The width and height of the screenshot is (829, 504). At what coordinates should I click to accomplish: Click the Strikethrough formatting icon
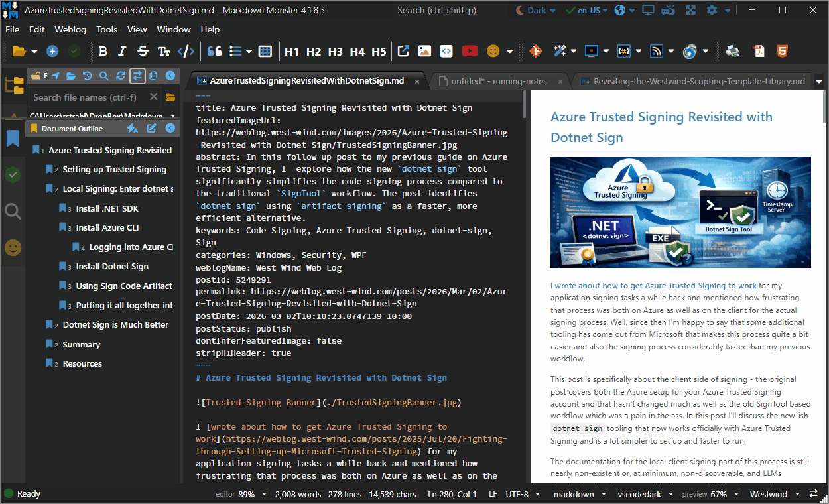[x=141, y=50]
